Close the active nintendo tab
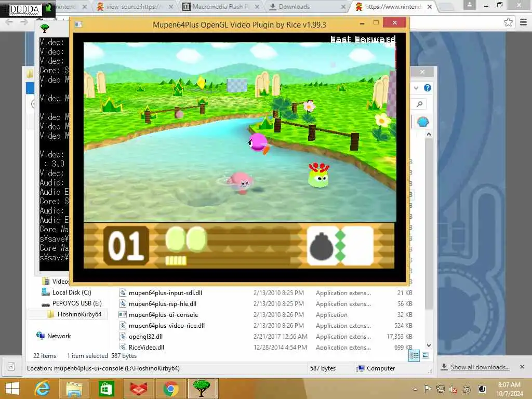532x399 pixels. (x=430, y=6)
